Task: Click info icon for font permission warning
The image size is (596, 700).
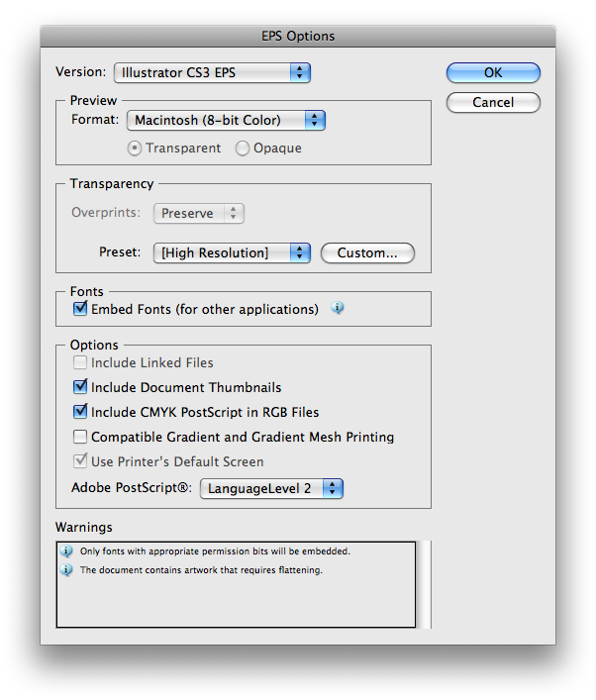Action: point(66,550)
